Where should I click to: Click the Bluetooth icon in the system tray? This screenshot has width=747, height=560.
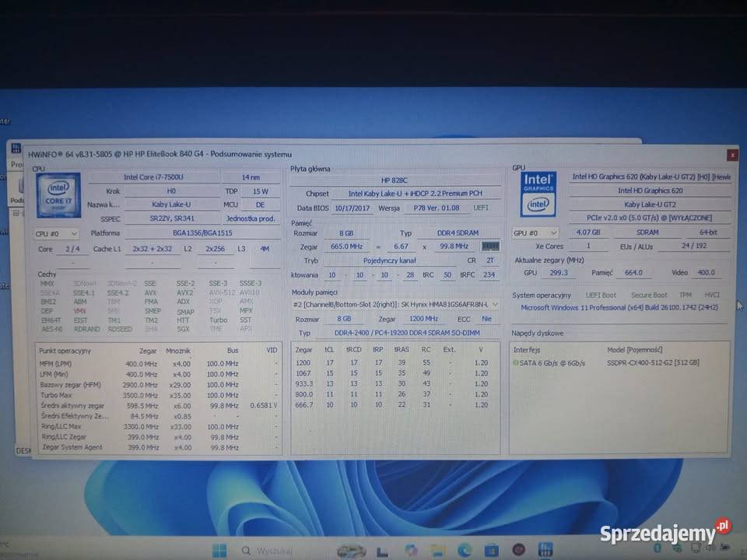[x=658, y=548]
